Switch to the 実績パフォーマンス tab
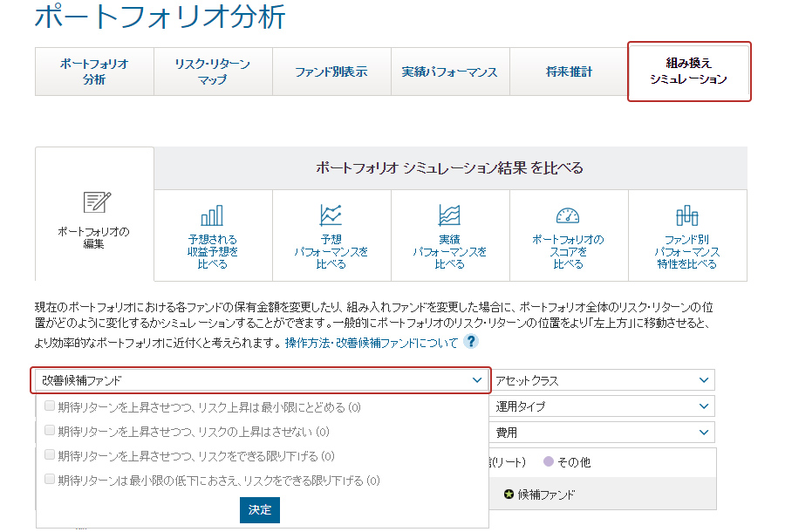The width and height of the screenshot is (785, 532). (x=450, y=72)
